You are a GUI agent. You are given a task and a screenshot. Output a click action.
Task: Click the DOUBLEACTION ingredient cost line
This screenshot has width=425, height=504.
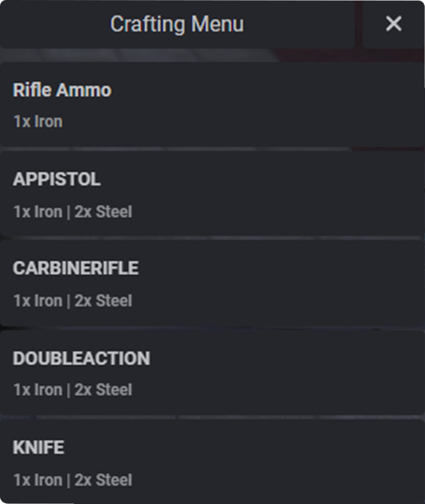[73, 389]
